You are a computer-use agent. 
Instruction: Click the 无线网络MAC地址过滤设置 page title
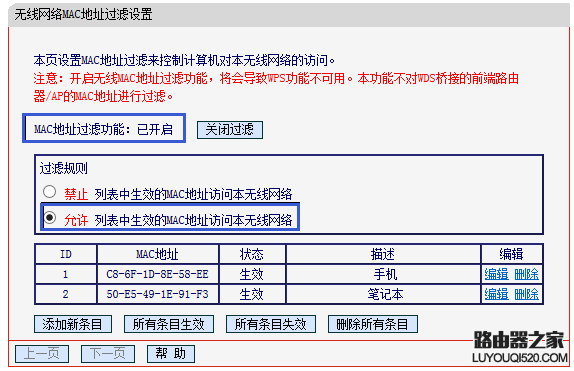tap(83, 14)
